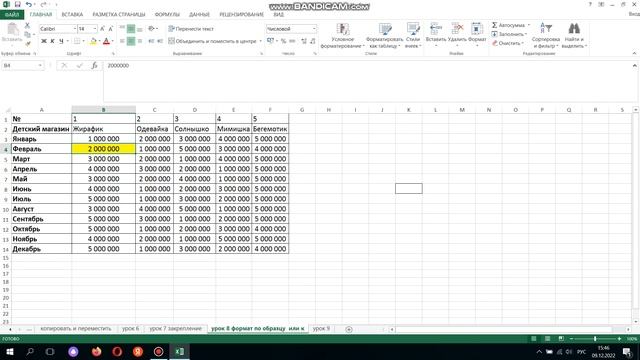Select the yellow cell B4 with 2 000 000
Screen dimensions: 640x360
point(104,149)
